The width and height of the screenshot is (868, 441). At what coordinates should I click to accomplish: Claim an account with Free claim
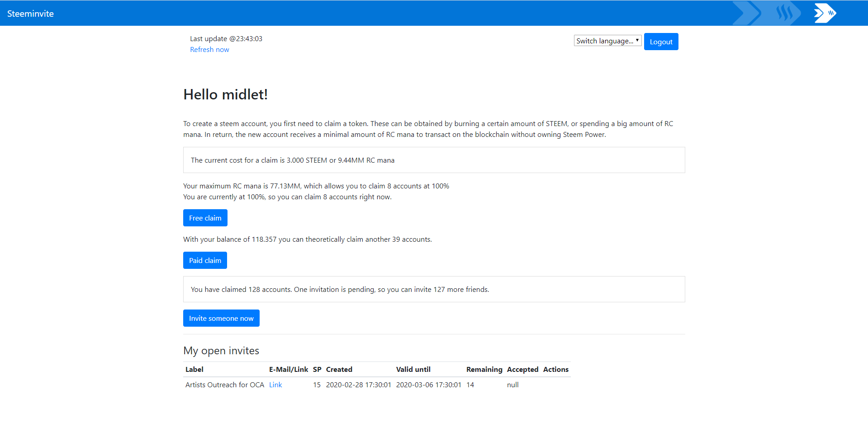coord(205,218)
